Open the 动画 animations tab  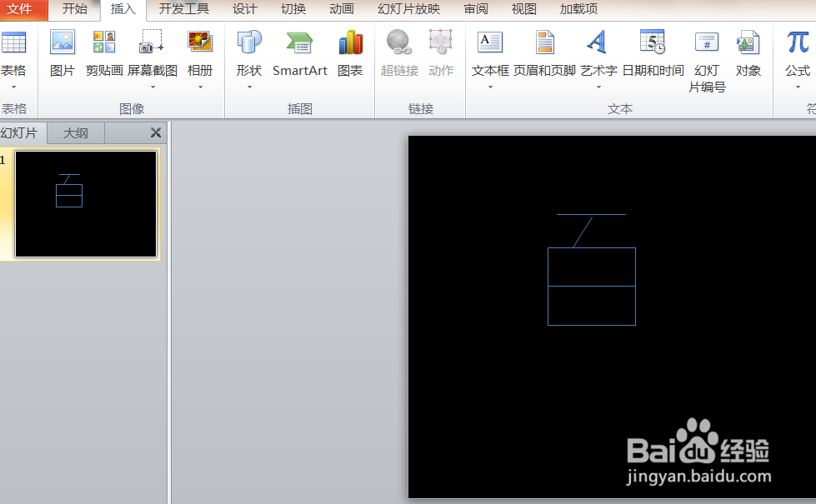342,9
